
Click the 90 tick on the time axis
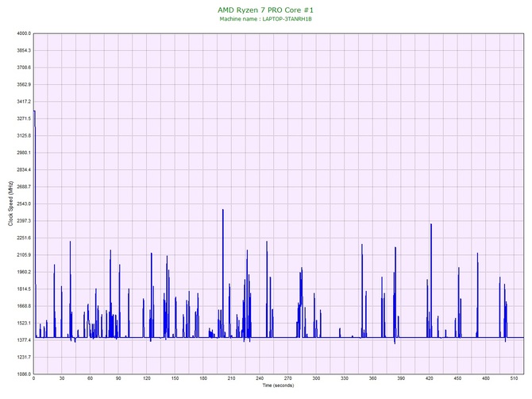pos(118,378)
